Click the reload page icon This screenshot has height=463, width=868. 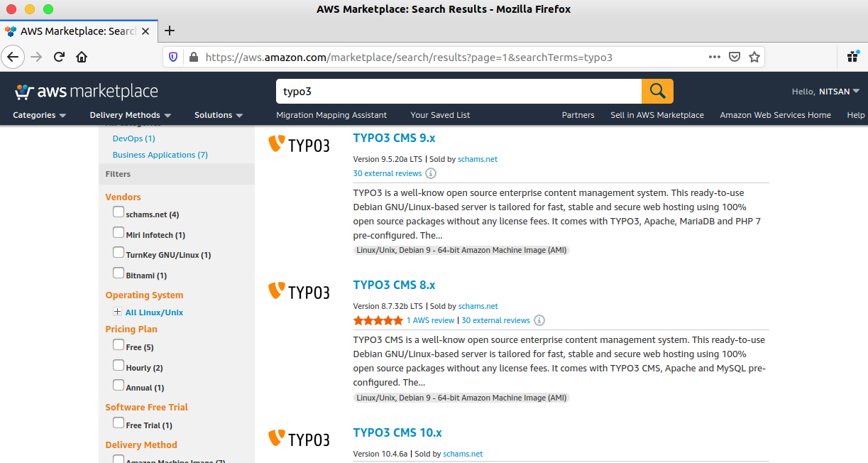(59, 57)
